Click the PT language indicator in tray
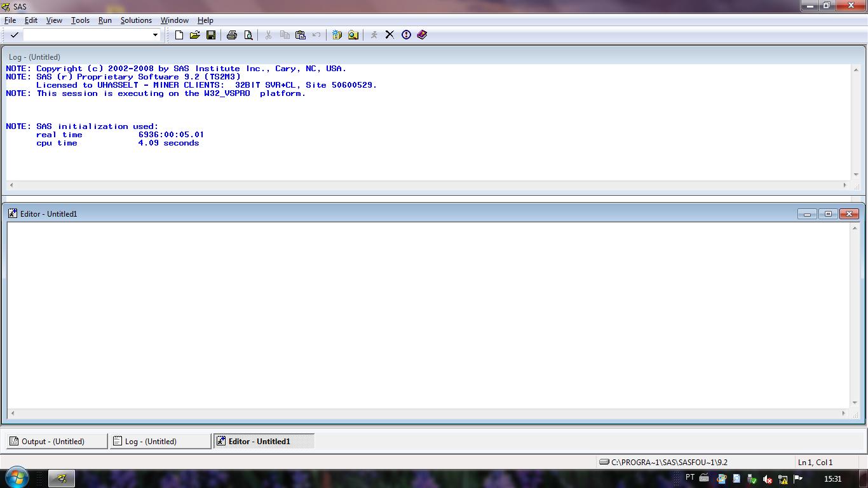The width and height of the screenshot is (868, 488). click(690, 478)
